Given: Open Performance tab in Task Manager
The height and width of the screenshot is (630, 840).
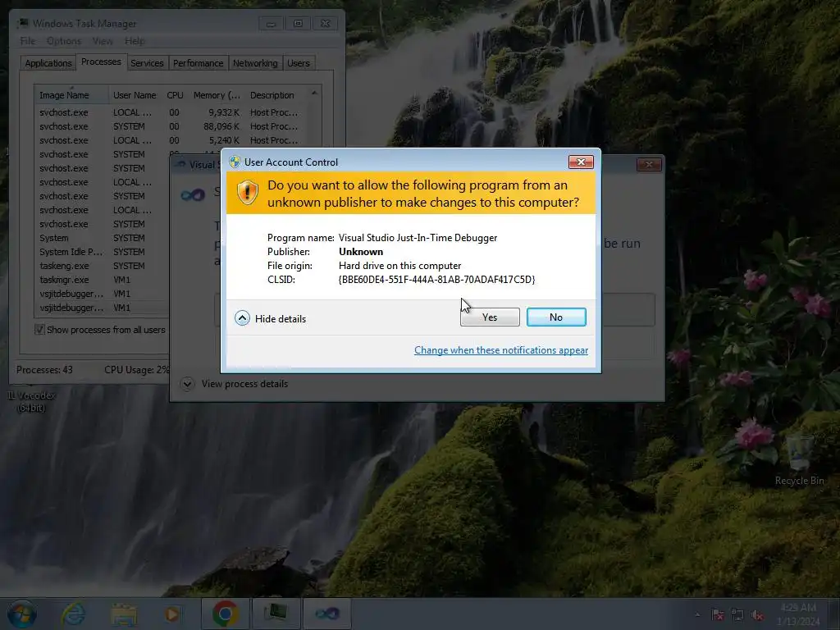Looking at the screenshot, I should pyautogui.click(x=199, y=63).
